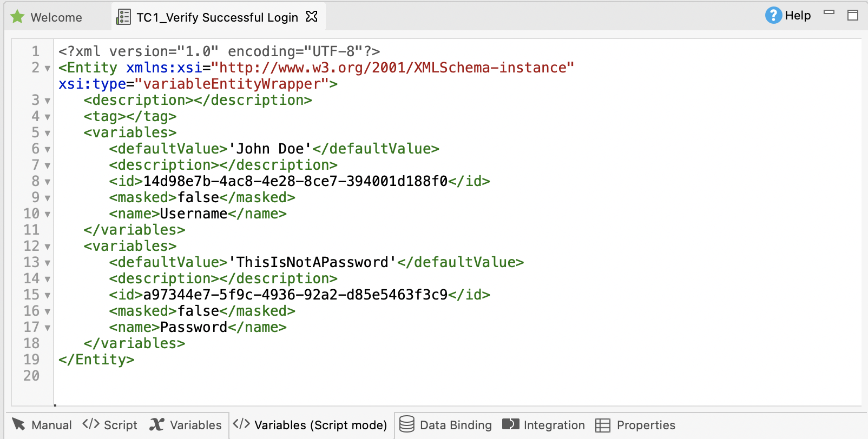Maximize the editor panel
Viewport: 868px width, 439px height.
[853, 15]
